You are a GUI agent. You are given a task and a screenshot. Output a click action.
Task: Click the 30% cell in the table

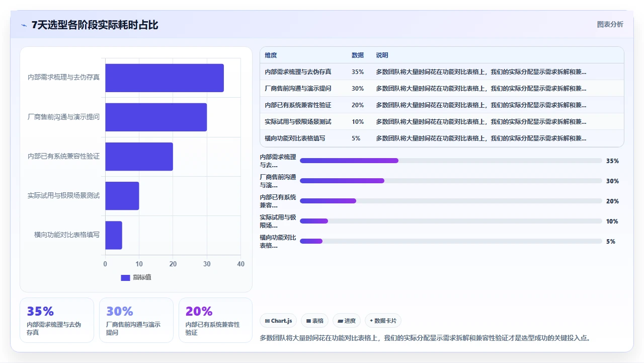(358, 89)
